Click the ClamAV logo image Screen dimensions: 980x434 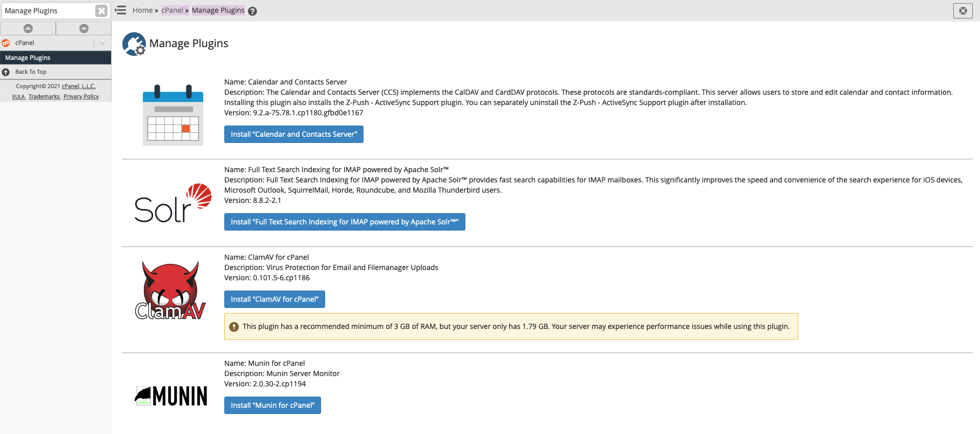point(171,291)
